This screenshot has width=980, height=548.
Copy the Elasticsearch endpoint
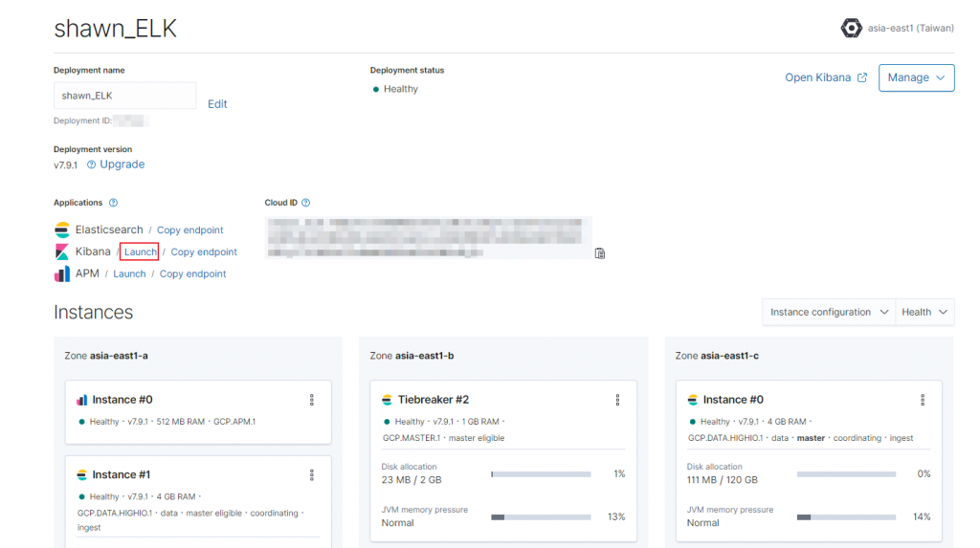coord(190,230)
